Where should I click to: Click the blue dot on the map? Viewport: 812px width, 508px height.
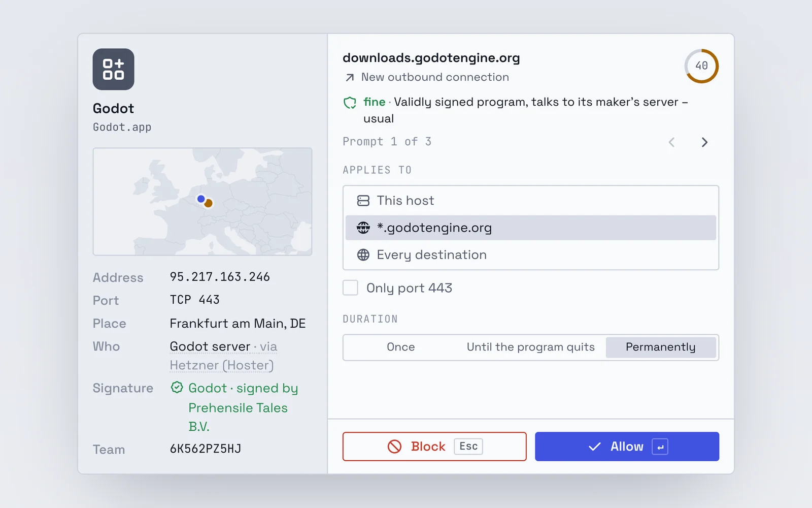tap(201, 199)
